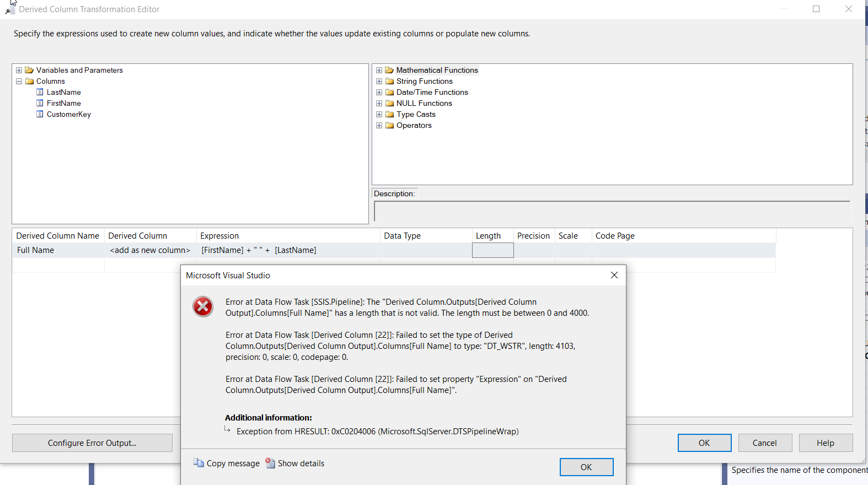Click the Configure Error Output button
Viewport: 868px width, 485px height.
pyautogui.click(x=92, y=443)
